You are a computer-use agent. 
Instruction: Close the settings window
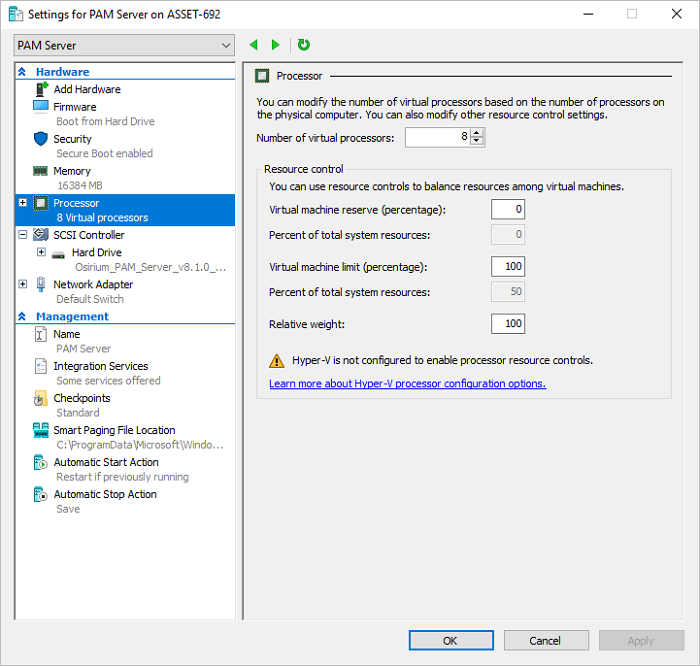click(x=677, y=14)
